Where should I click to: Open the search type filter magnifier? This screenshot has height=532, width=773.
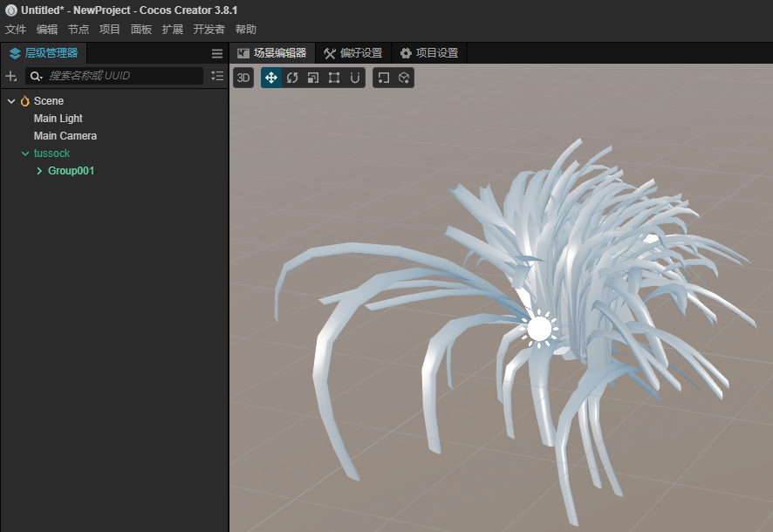36,76
